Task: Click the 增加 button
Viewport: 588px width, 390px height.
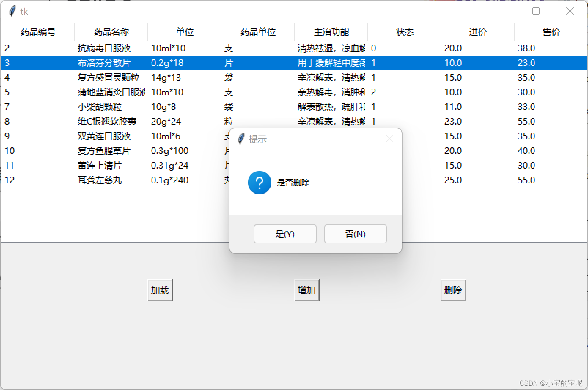Action: coord(306,290)
